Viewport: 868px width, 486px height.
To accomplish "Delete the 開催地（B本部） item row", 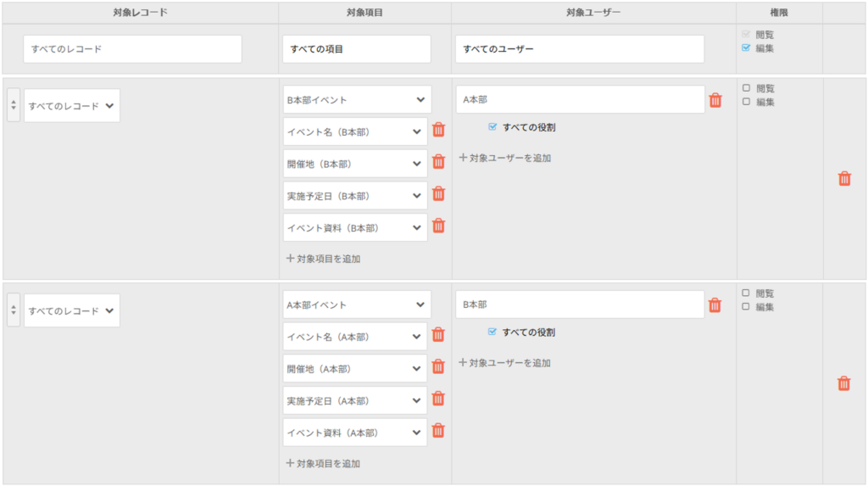I will (x=438, y=162).
